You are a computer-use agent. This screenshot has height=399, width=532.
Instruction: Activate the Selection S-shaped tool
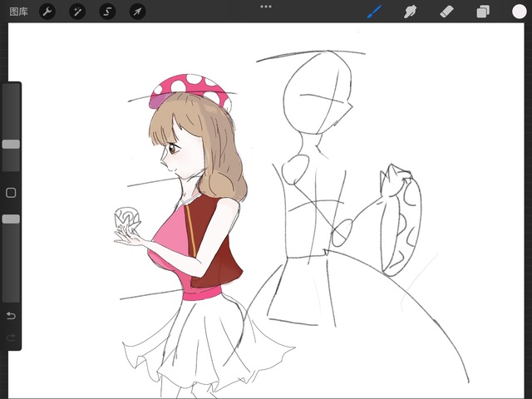107,12
